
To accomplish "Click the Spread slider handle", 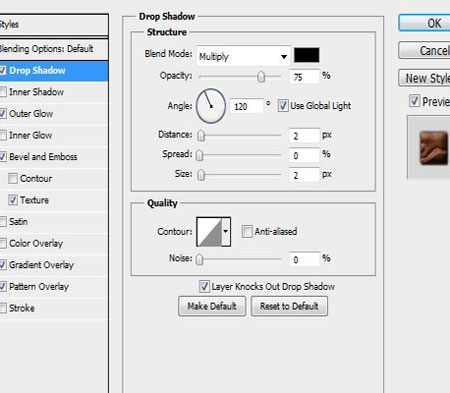I will [199, 155].
